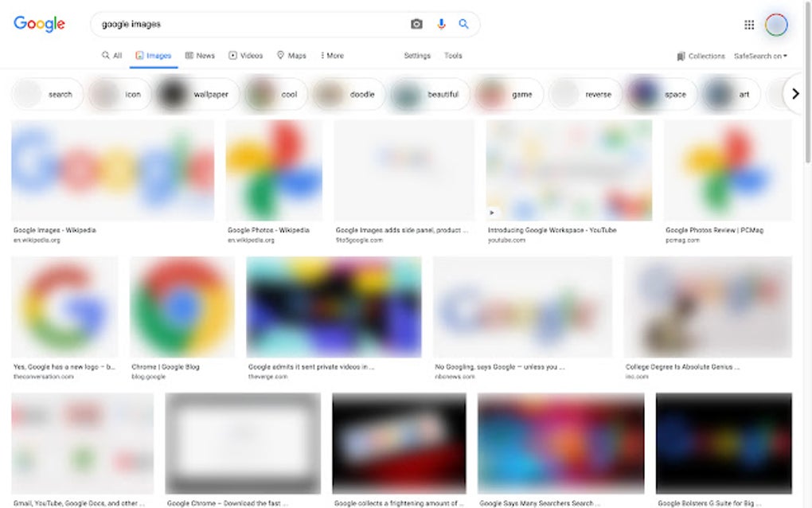The width and height of the screenshot is (812, 508).
Task: Open Collections with the bookmark icon
Action: [x=681, y=56]
